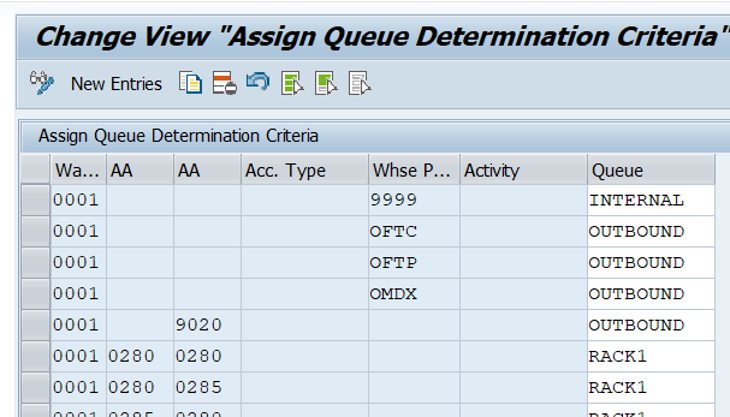Click the Activity column header
Image resolution: width=730 pixels, height=417 pixels.
coord(523,170)
